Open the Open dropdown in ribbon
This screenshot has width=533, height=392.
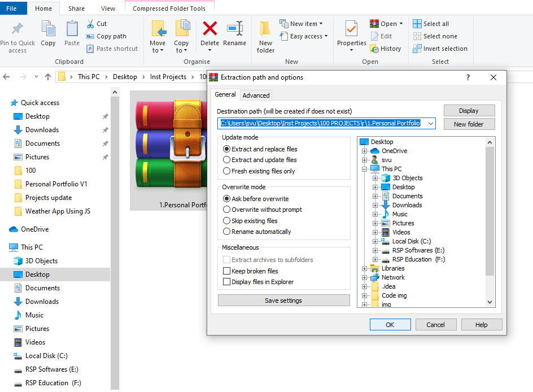coord(387,24)
